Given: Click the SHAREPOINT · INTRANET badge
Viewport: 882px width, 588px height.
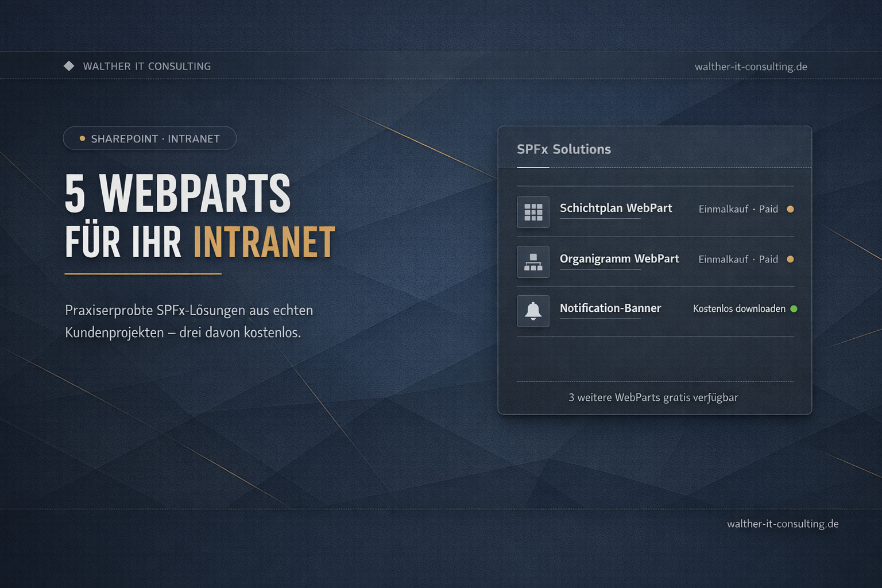Looking at the screenshot, I should click(x=149, y=138).
